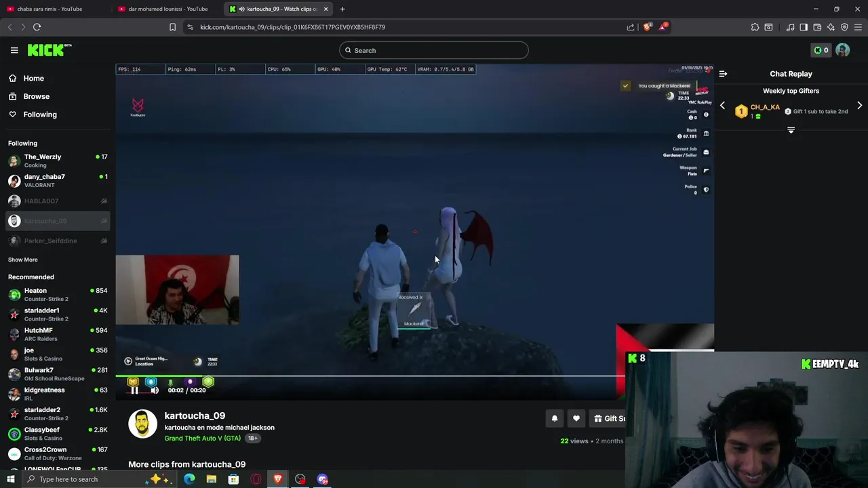Seek along the clip progress bar
The width and height of the screenshot is (868, 488).
coord(370,376)
